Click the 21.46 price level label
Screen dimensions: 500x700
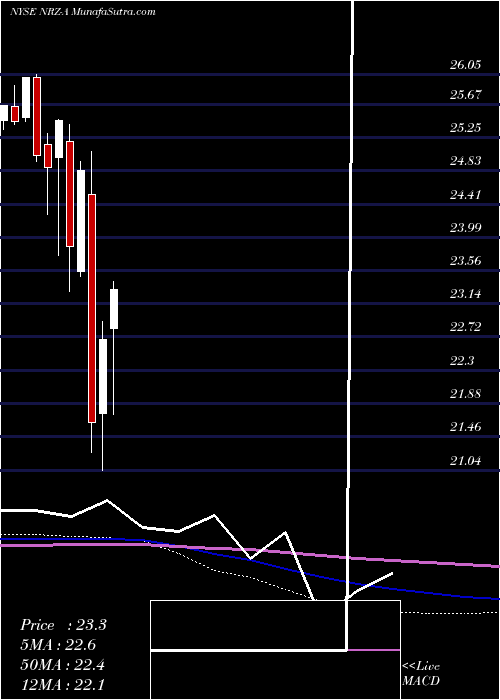(465, 427)
